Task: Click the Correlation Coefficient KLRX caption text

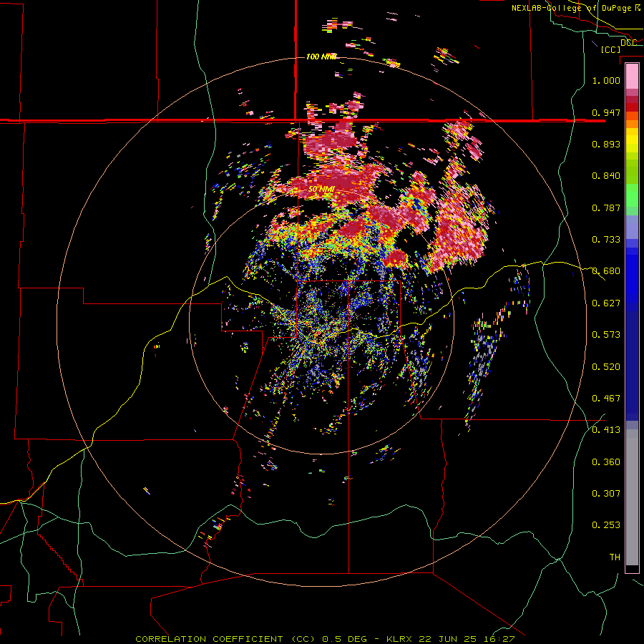Action: point(325,639)
